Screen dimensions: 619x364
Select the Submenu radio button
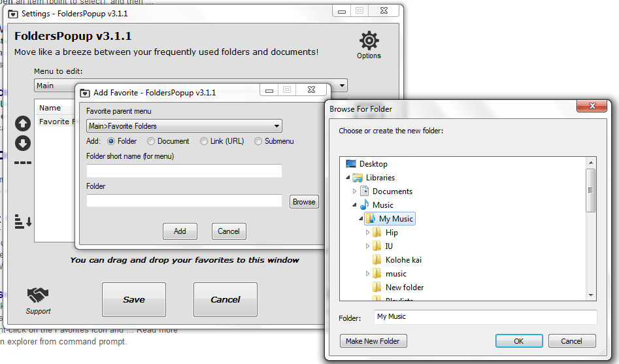pos(258,141)
